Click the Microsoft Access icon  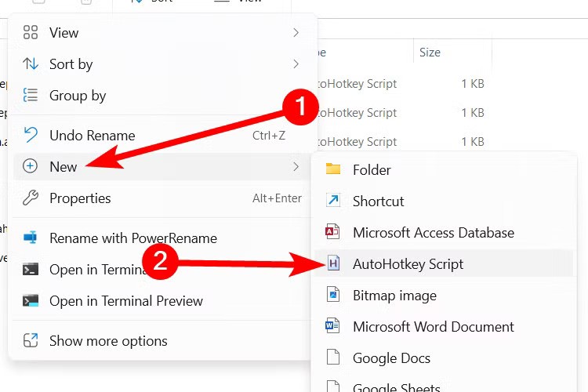click(332, 231)
